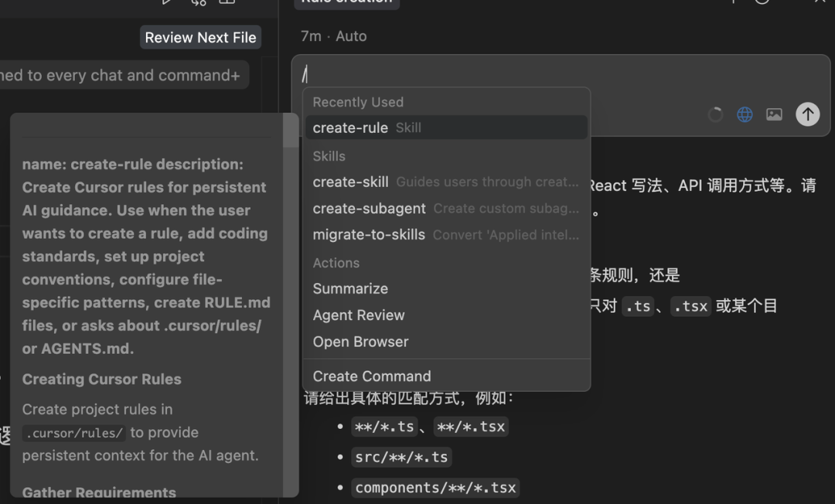The height and width of the screenshot is (504, 835).
Task: Click the 'Recently Used' section header
Action: (x=358, y=102)
